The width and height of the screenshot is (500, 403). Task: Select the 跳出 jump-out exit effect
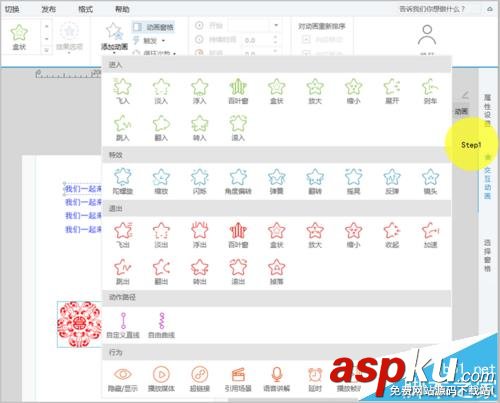click(x=123, y=272)
